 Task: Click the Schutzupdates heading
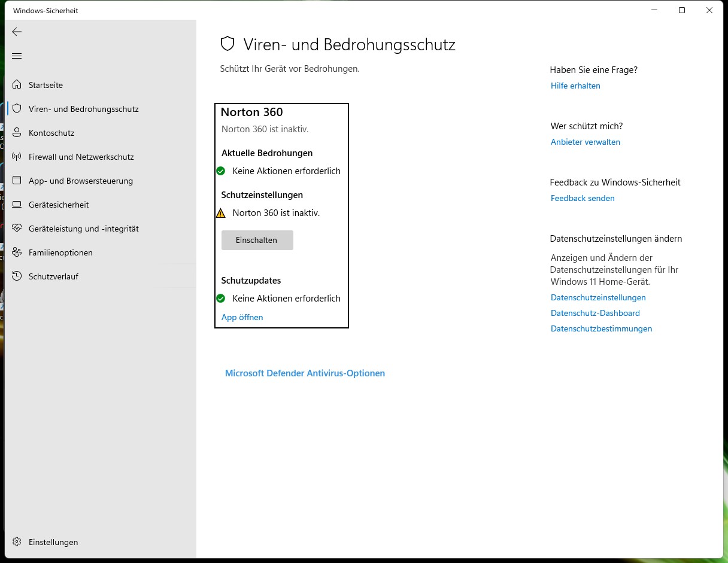251,281
